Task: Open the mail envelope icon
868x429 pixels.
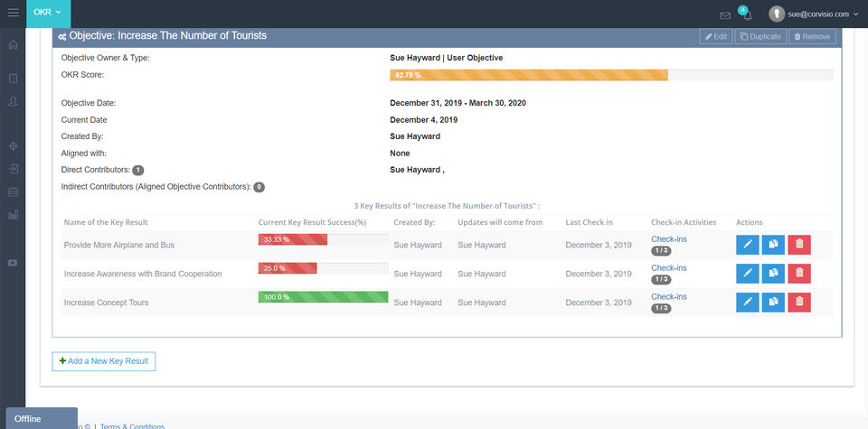Action: coord(725,15)
